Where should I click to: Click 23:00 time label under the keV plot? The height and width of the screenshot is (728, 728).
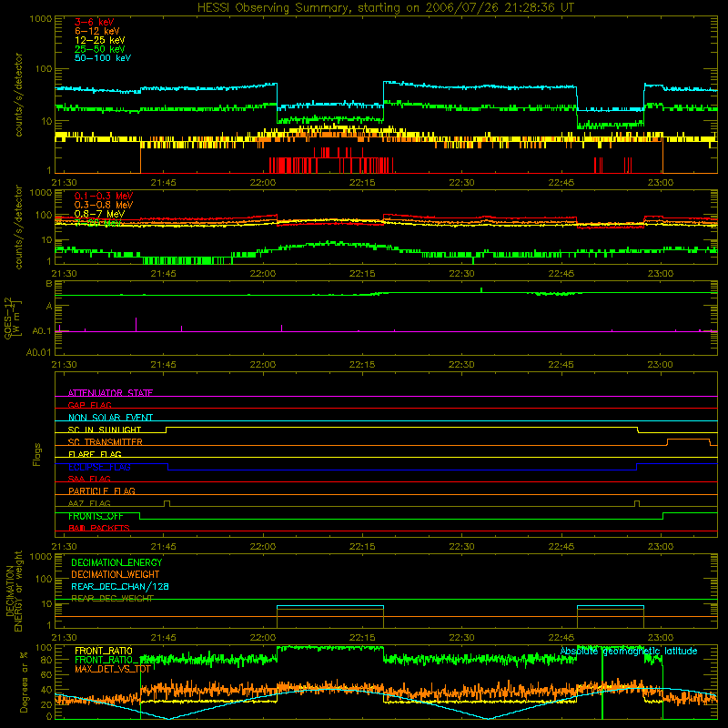661,183
